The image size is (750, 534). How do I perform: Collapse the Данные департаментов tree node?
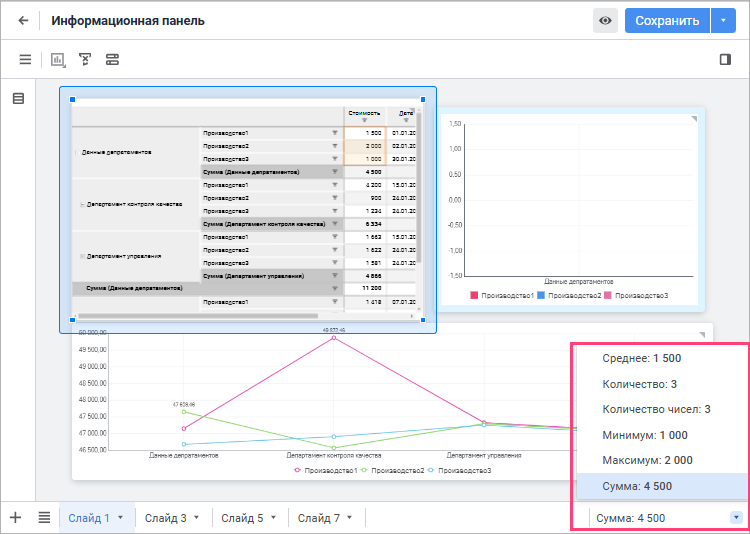point(78,153)
